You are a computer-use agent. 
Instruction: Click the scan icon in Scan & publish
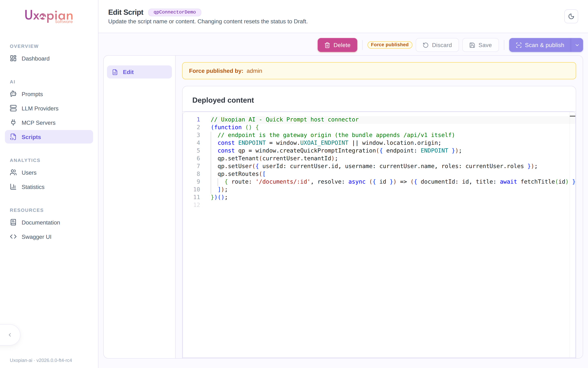[x=519, y=45]
